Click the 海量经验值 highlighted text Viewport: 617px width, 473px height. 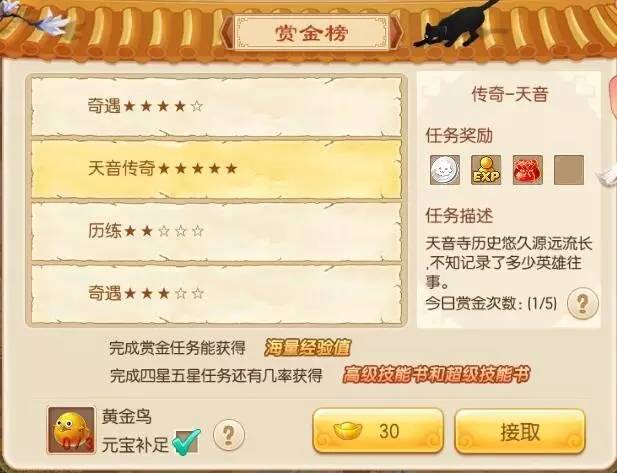coord(308,348)
